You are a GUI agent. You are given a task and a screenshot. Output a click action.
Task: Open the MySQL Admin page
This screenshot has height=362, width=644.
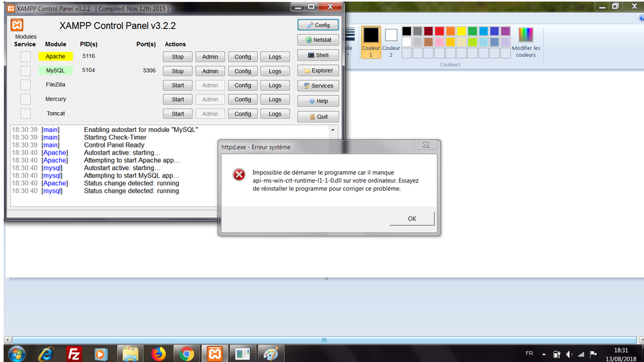click(x=210, y=71)
